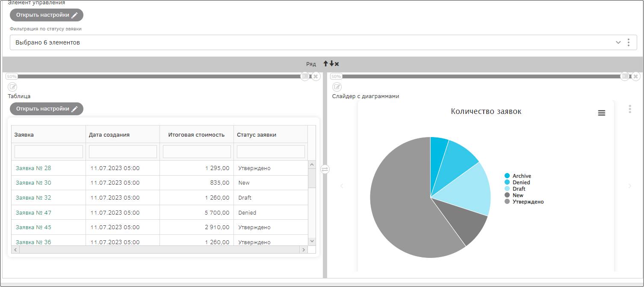Click the indent icon of the table column
The width and height of the screenshot is (644, 287).
[x=305, y=76]
